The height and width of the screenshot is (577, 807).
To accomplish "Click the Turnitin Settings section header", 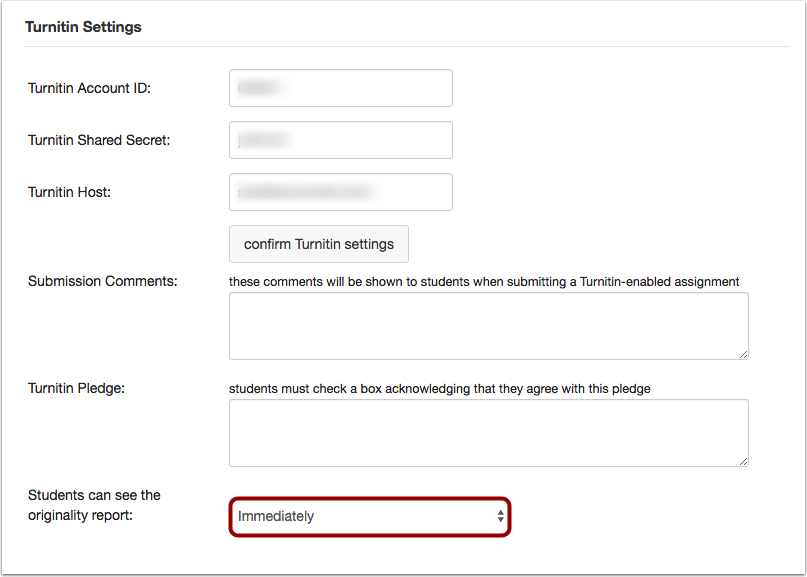I will pos(83,27).
